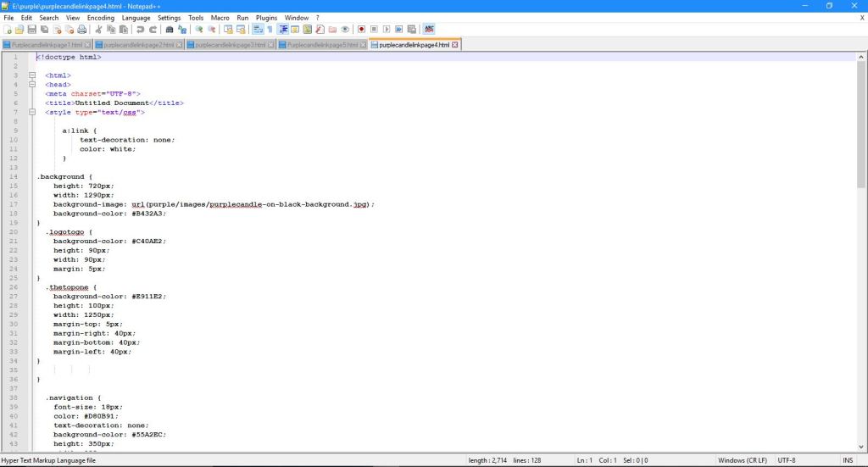Viewport: 868px width, 467px height.
Task: Toggle the spell check ABC icon
Action: [429, 30]
